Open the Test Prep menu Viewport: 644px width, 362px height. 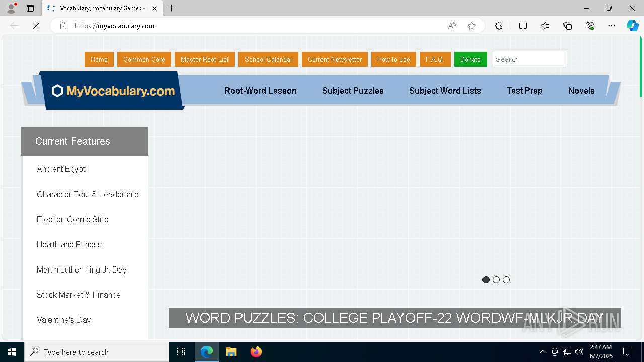(524, 90)
